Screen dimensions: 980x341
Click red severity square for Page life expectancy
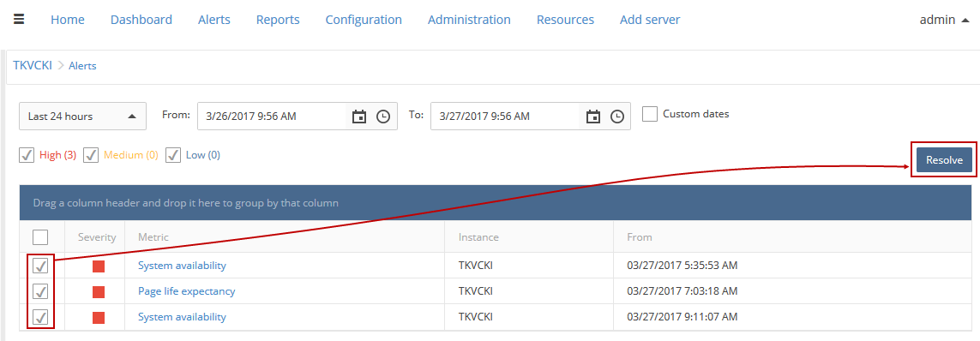(x=99, y=291)
